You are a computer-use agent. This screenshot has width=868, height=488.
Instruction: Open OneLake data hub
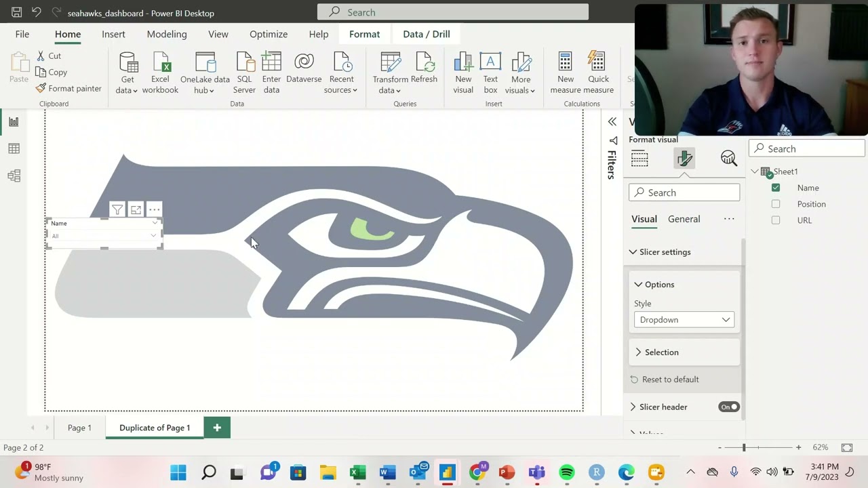click(205, 73)
